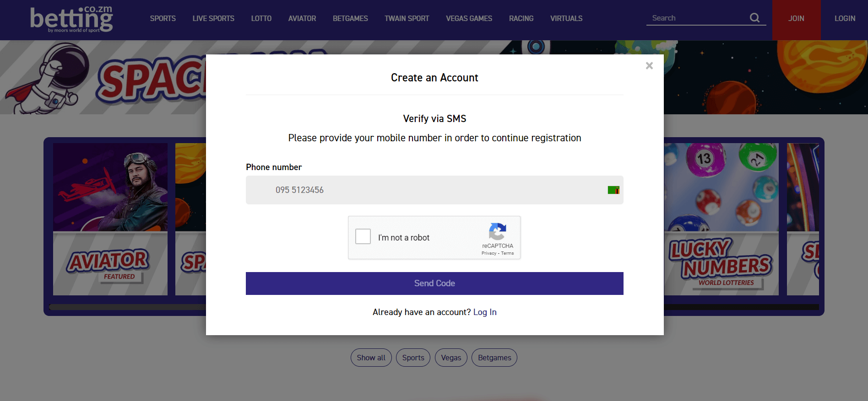Screen dimensions: 868x401
Task: Click the betting.co.zm logo
Action: tap(71, 19)
